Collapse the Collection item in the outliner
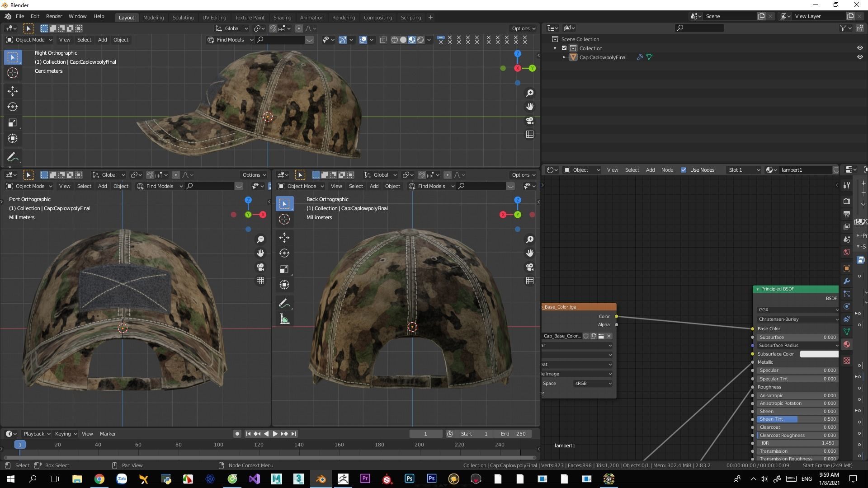This screenshot has height=488, width=868. 555,48
